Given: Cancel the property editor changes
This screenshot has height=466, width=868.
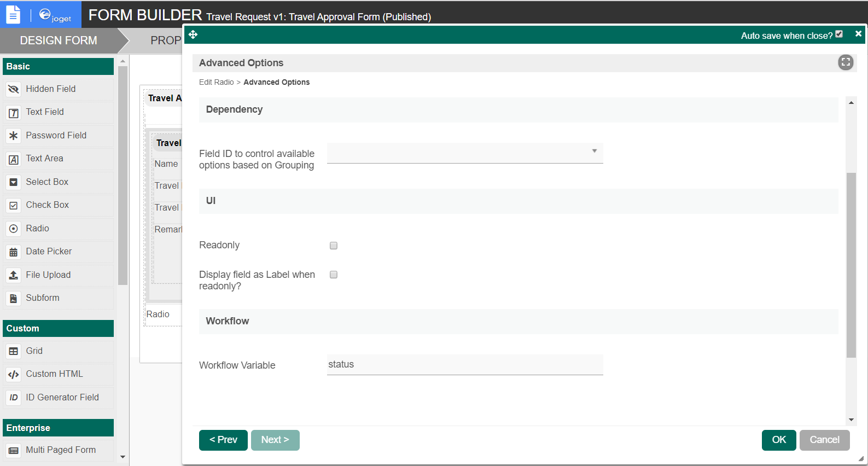Looking at the screenshot, I should [824, 440].
